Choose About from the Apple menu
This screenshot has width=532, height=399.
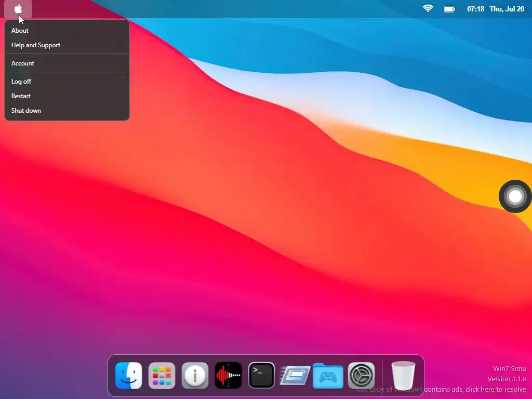click(67, 31)
